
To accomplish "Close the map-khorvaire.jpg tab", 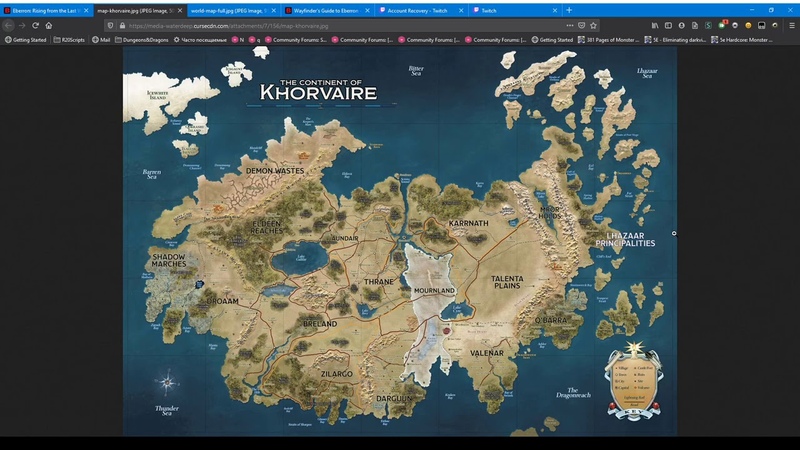I will [x=180, y=10].
